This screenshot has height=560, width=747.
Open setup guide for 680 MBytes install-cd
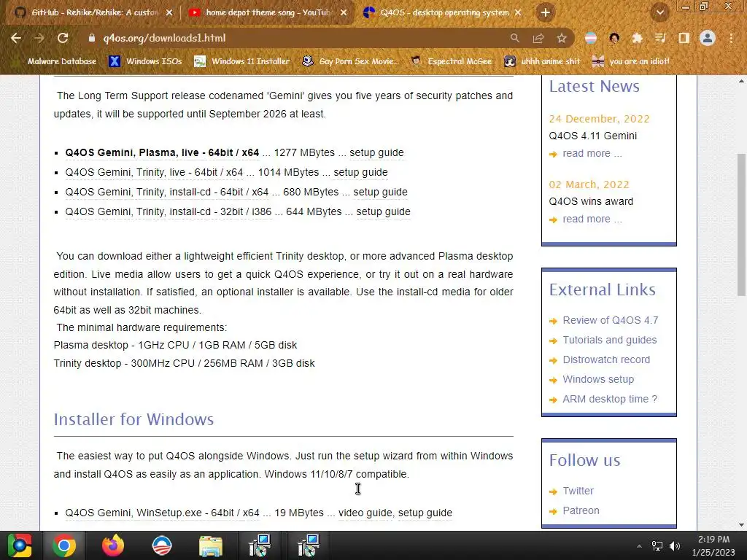point(380,192)
